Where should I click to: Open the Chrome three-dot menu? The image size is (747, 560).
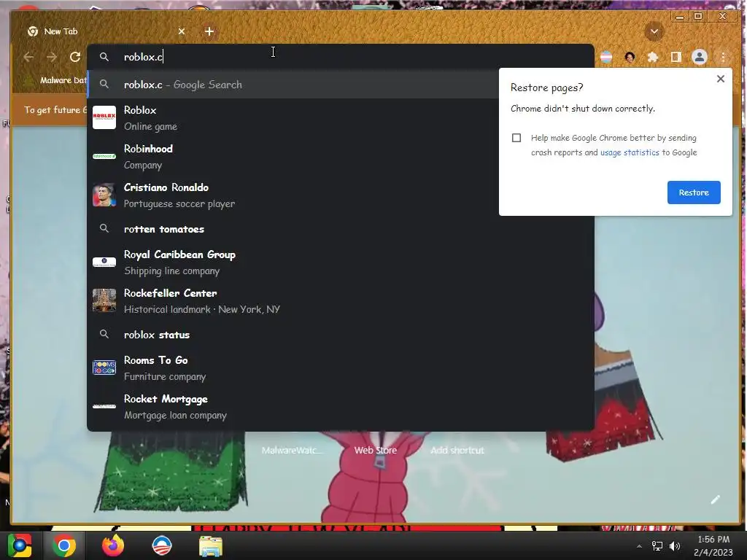pos(723,57)
